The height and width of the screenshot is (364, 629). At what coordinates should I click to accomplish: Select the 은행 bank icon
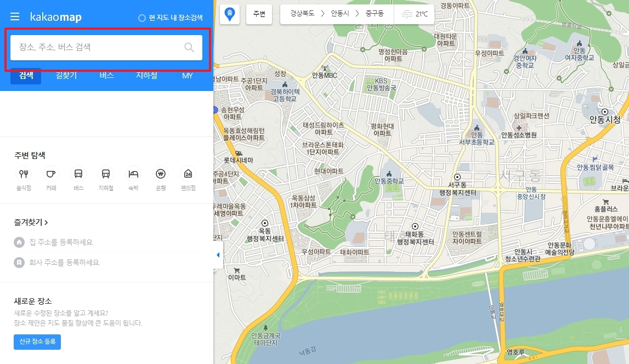click(x=160, y=174)
